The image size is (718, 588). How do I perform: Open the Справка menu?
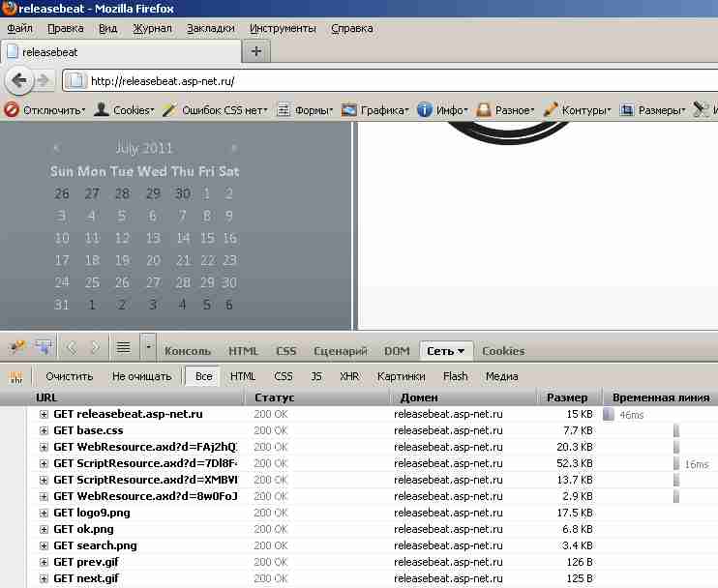pyautogui.click(x=351, y=28)
